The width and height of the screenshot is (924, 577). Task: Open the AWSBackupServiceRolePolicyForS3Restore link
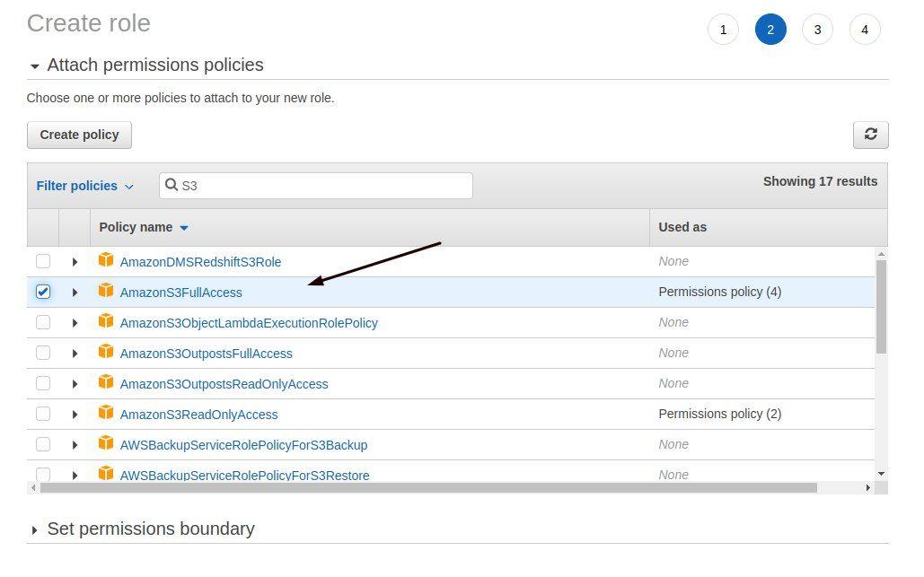[244, 475]
